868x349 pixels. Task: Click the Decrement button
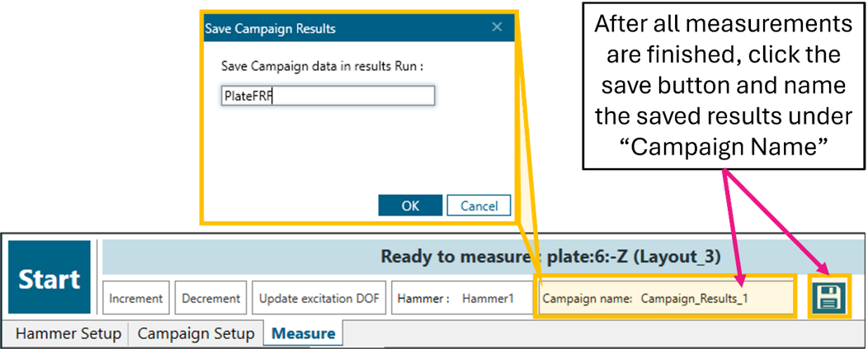[x=210, y=298]
